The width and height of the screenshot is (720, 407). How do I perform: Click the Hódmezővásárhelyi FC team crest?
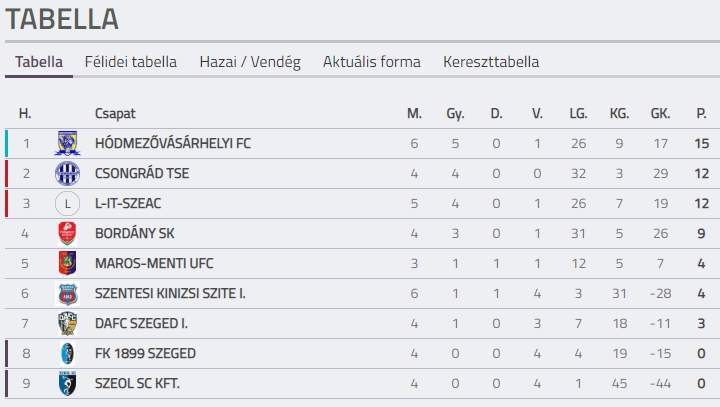(x=68, y=143)
